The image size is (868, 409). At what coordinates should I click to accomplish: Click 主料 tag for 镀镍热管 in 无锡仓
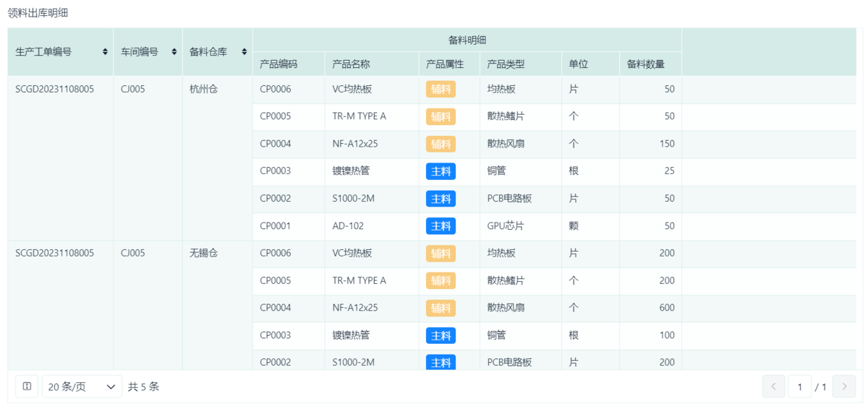[441, 335]
